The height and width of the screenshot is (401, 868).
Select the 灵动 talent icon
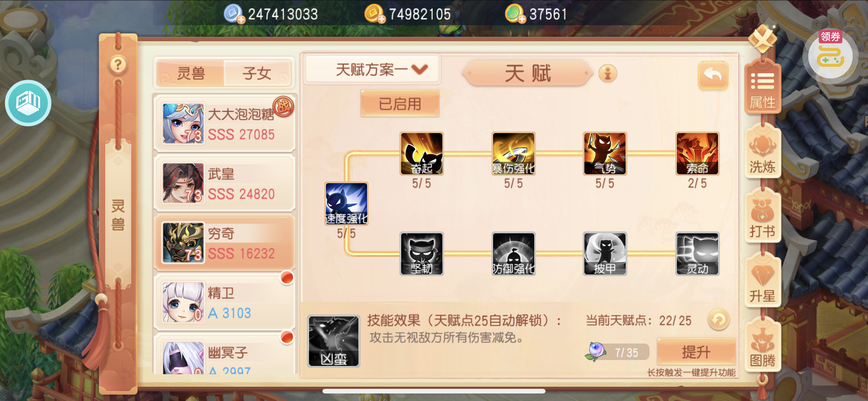tap(697, 254)
